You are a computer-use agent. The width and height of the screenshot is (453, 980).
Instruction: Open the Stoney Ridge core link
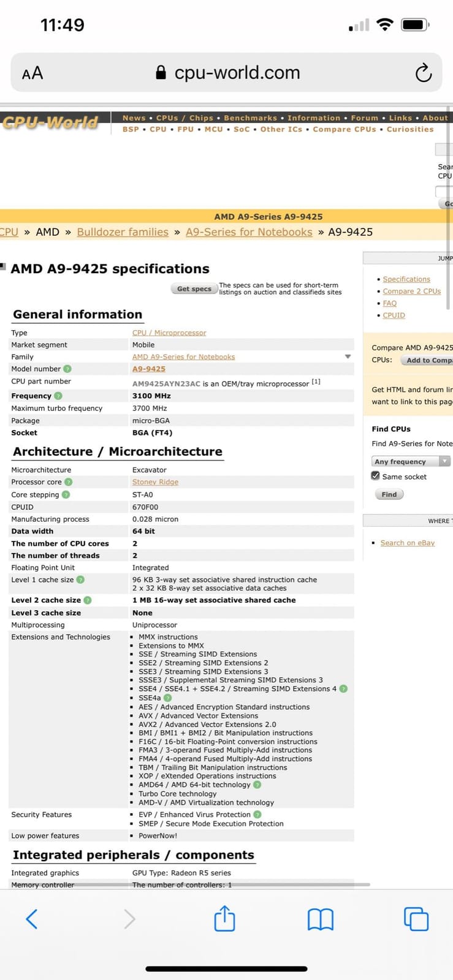(155, 482)
